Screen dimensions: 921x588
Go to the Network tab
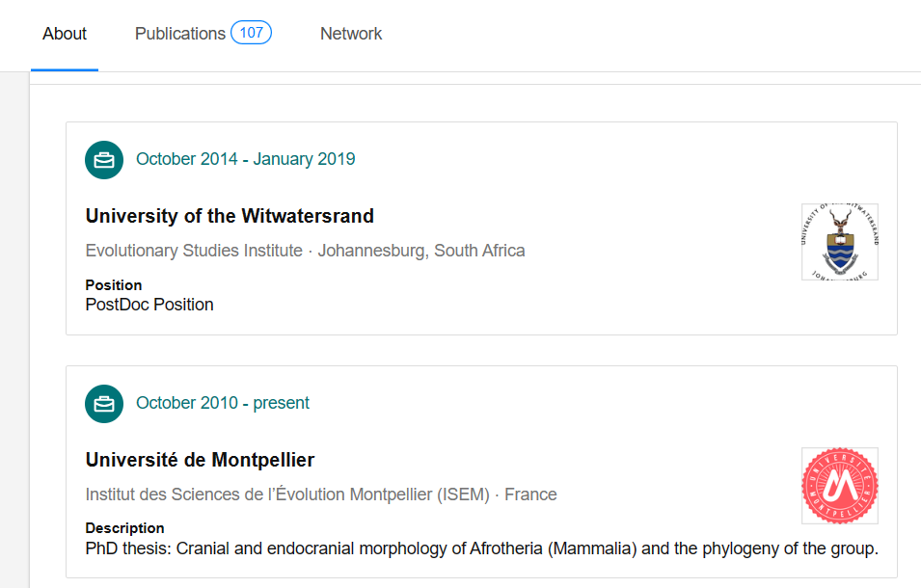[x=351, y=34]
